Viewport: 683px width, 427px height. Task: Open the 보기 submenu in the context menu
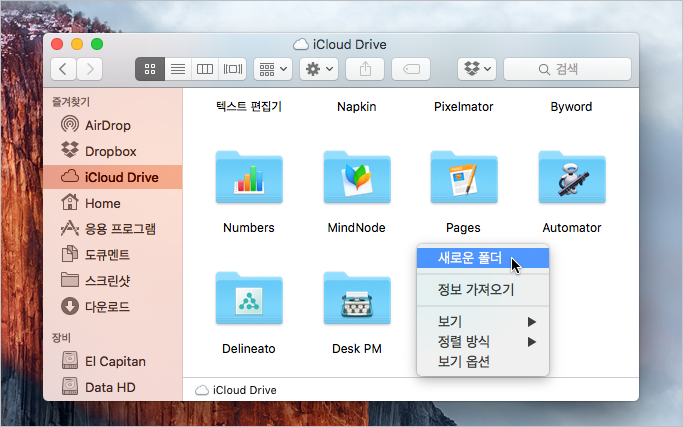(483, 322)
